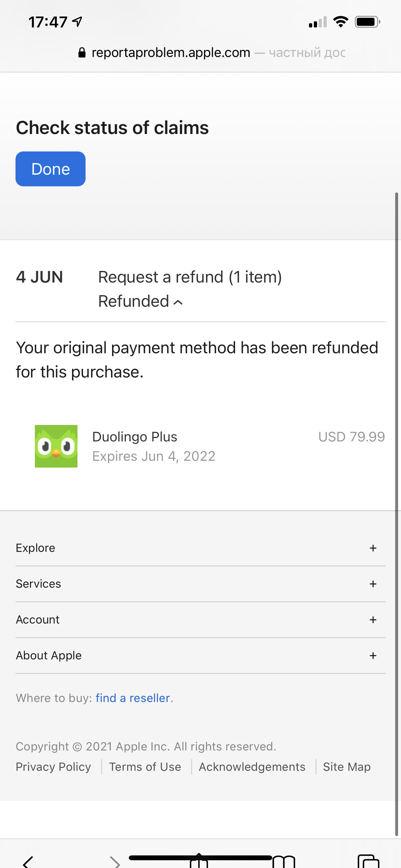Expand the Explore footer section
The height and width of the screenshot is (868, 401).
click(x=373, y=548)
